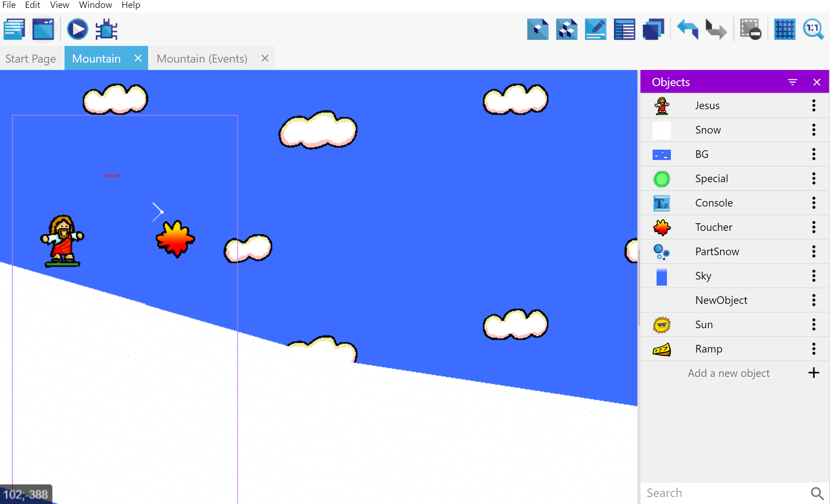Open the Edit menu

(x=33, y=5)
